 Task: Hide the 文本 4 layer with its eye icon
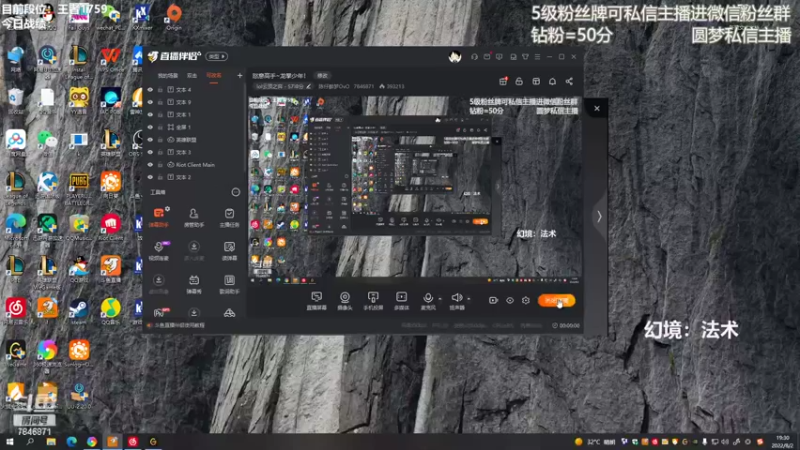[150, 90]
